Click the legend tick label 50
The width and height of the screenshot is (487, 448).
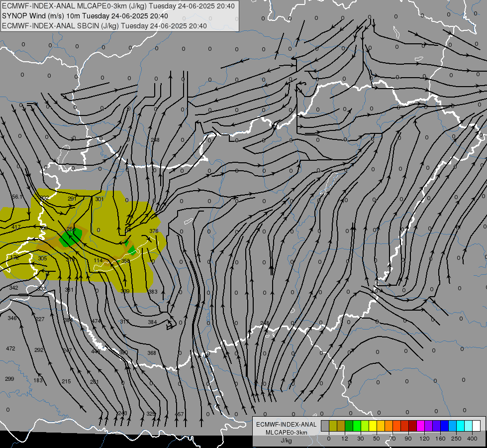tap(377, 439)
